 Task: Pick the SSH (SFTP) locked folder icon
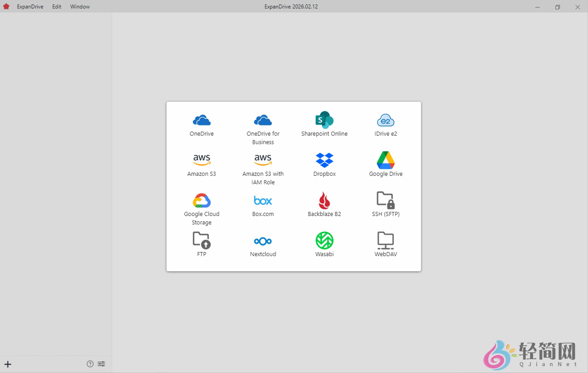386,200
